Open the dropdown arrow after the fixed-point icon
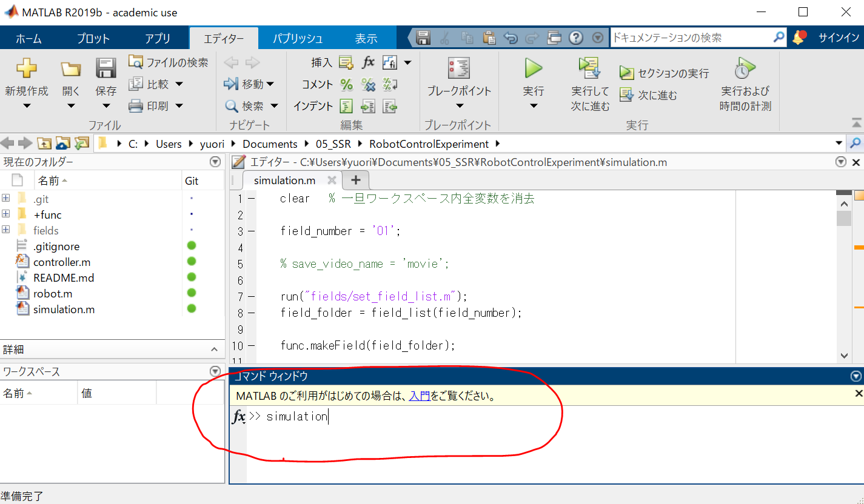864x504 pixels. [407, 62]
